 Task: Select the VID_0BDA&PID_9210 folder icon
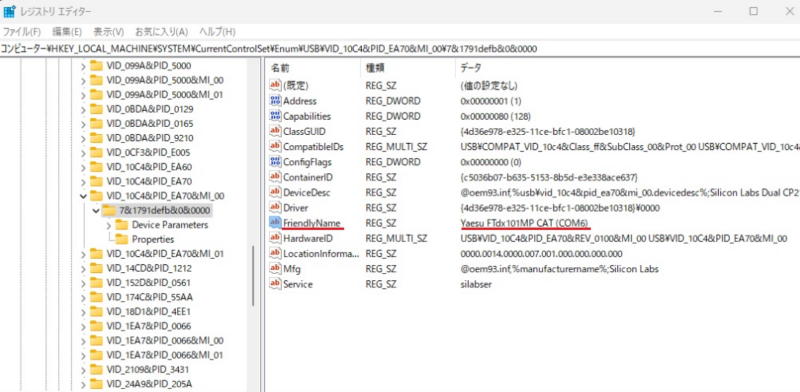96,138
